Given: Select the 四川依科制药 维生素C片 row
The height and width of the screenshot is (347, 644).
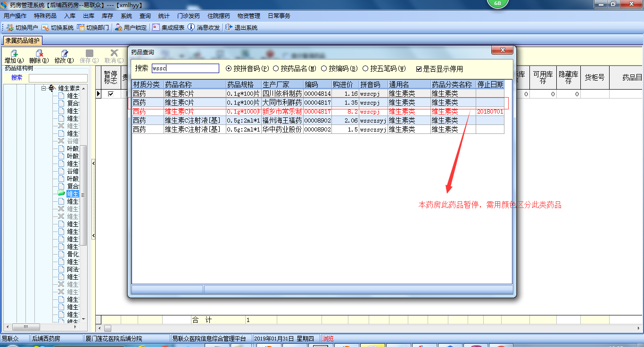Looking at the screenshot, I should pos(318,94).
